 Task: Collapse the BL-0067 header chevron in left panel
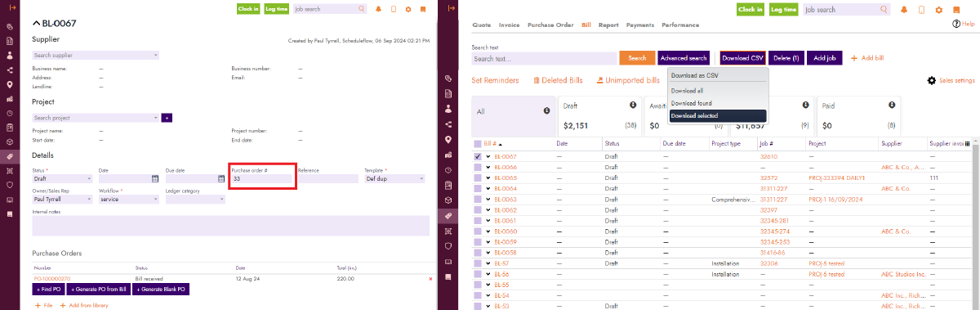36,24
